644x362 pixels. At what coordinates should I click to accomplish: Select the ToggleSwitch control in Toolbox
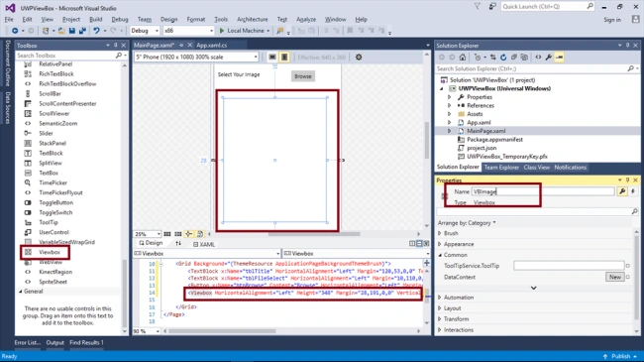pos(55,212)
